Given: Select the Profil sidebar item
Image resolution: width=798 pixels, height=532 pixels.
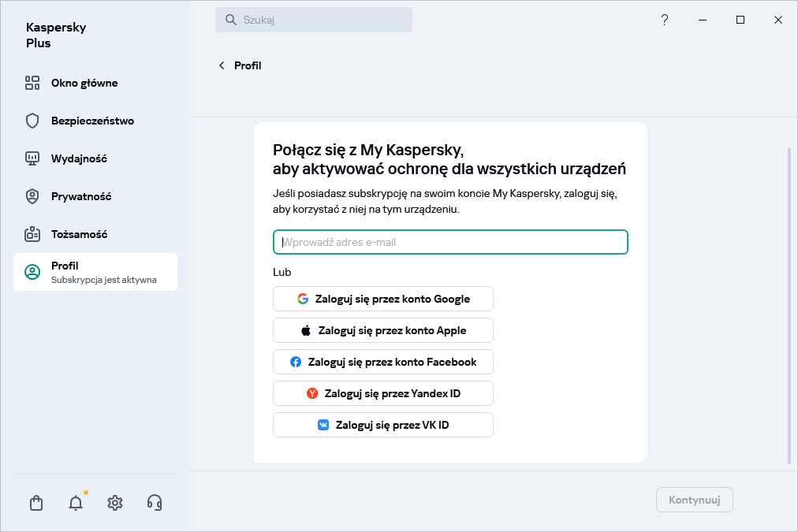Looking at the screenshot, I should pos(95,272).
